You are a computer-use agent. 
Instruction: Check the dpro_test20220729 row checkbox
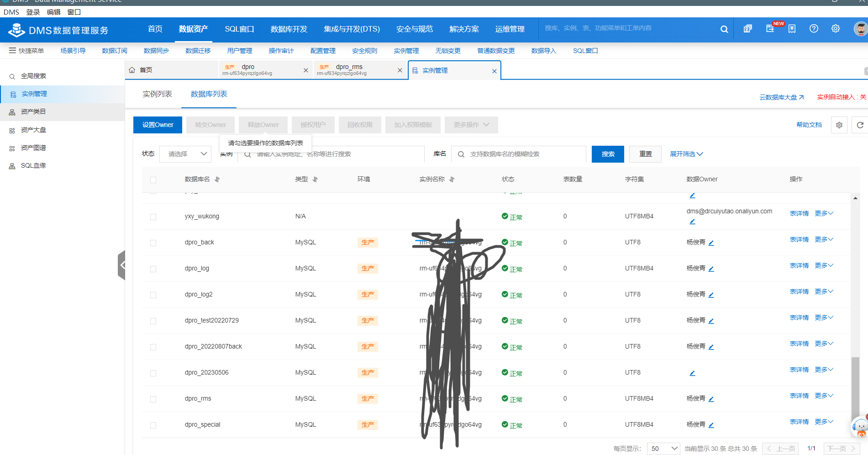pyautogui.click(x=153, y=321)
